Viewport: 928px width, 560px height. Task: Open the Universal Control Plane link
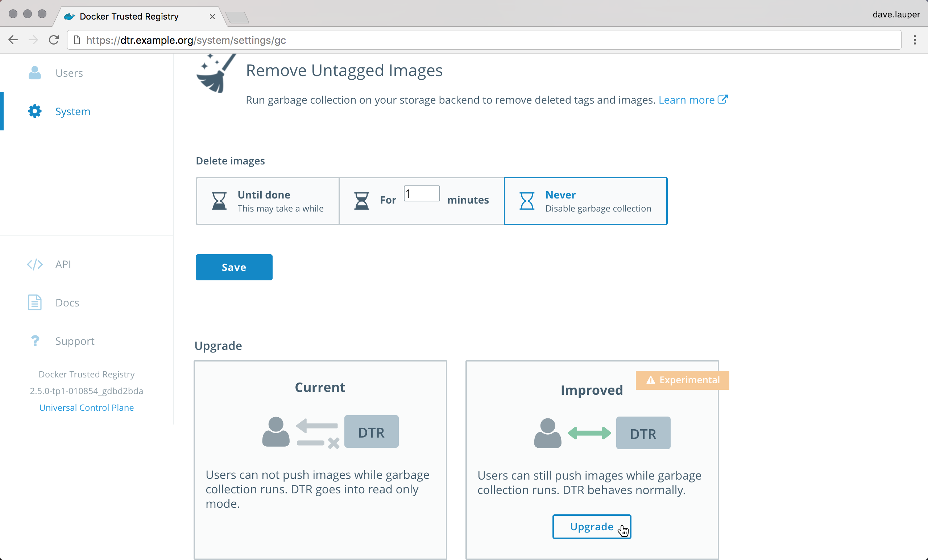[x=86, y=408]
